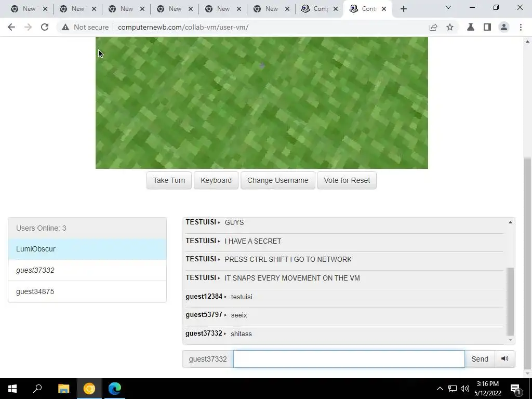Click the chat scrollbar up arrow
The image size is (532, 399).
click(x=510, y=222)
